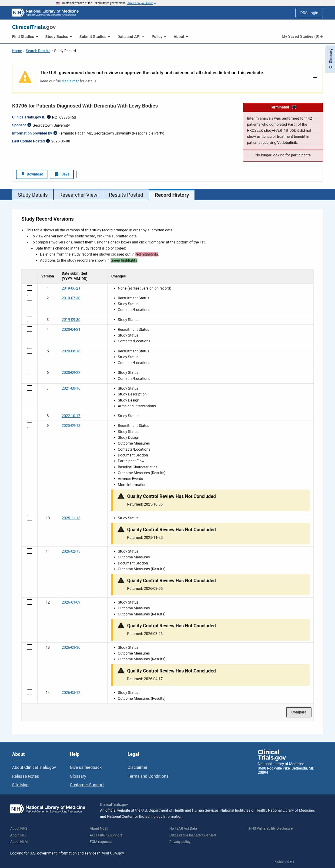This screenshot has width=335, height=868.
Task: Go back to Search Results breadcrumb
Action: click(x=38, y=51)
